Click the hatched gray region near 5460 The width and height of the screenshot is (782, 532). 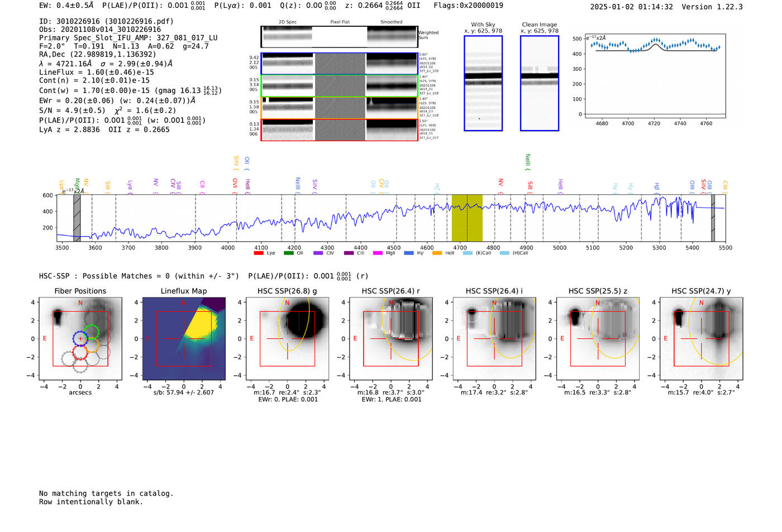[713, 218]
